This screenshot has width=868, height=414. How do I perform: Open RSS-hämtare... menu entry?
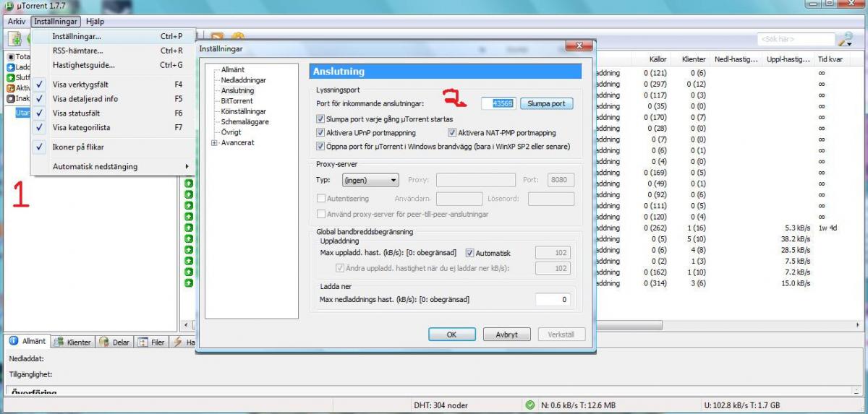point(113,51)
